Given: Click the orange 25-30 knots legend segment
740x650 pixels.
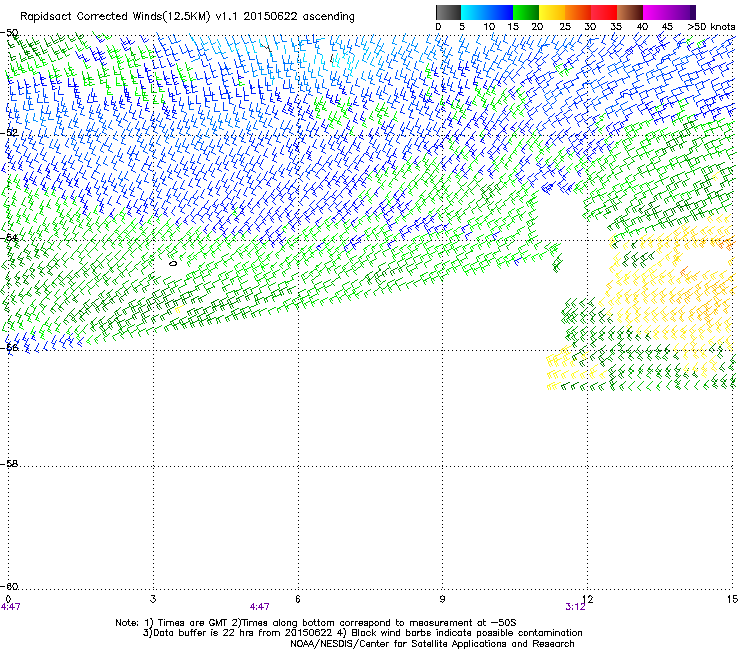Looking at the screenshot, I should (x=578, y=12).
